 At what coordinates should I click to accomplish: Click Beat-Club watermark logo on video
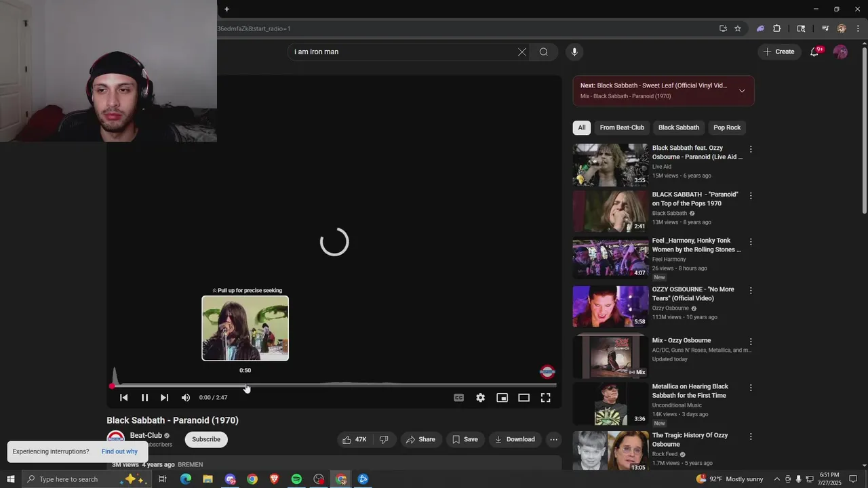pyautogui.click(x=547, y=371)
